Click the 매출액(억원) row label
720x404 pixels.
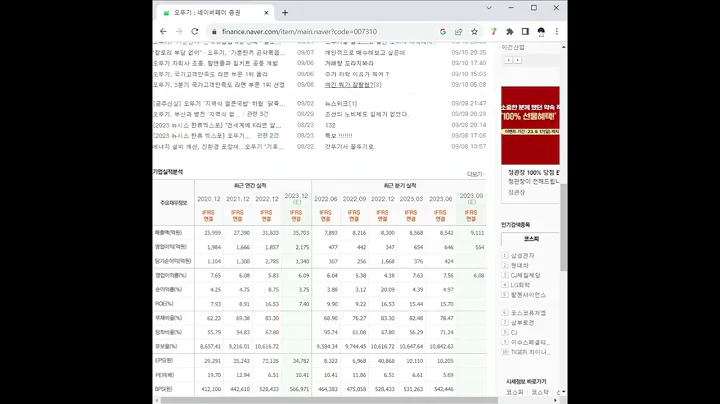pyautogui.click(x=169, y=232)
